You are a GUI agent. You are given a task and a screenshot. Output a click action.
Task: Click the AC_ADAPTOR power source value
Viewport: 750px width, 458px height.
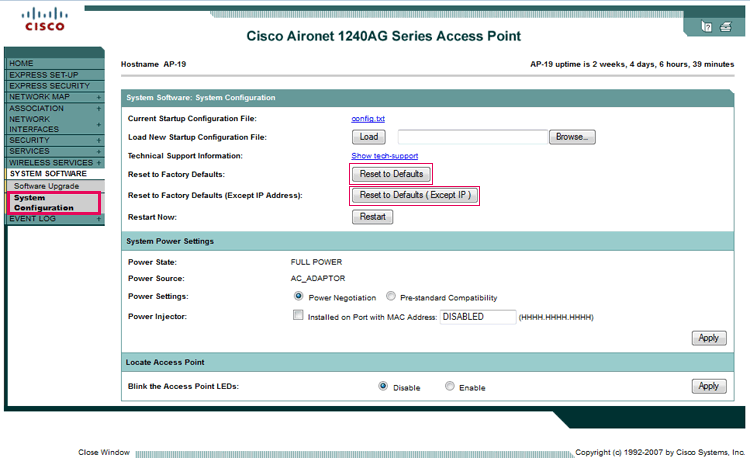(x=318, y=278)
